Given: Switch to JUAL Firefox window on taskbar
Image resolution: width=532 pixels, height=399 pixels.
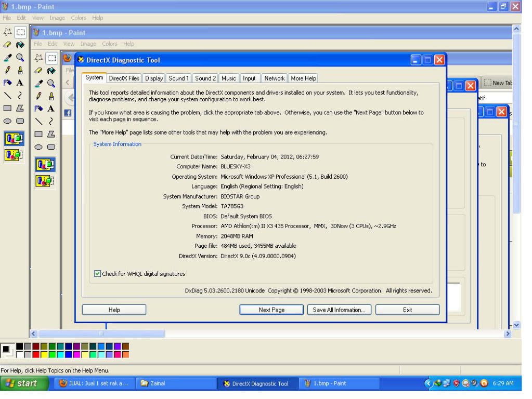Looking at the screenshot, I should [95, 383].
